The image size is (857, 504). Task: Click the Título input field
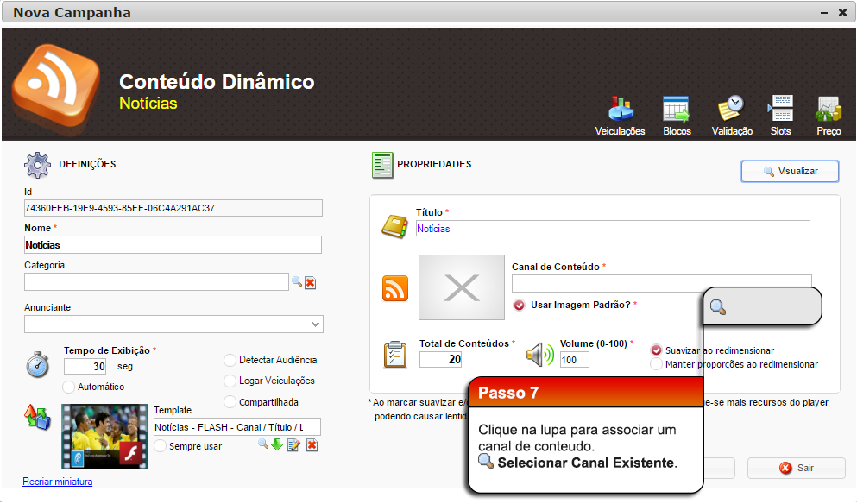[613, 229]
